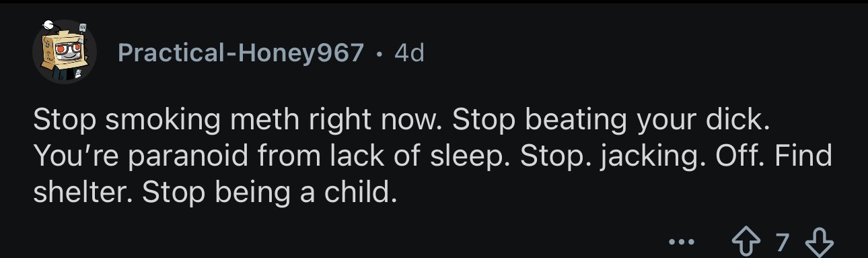Click the 4d timestamp

pos(409,53)
